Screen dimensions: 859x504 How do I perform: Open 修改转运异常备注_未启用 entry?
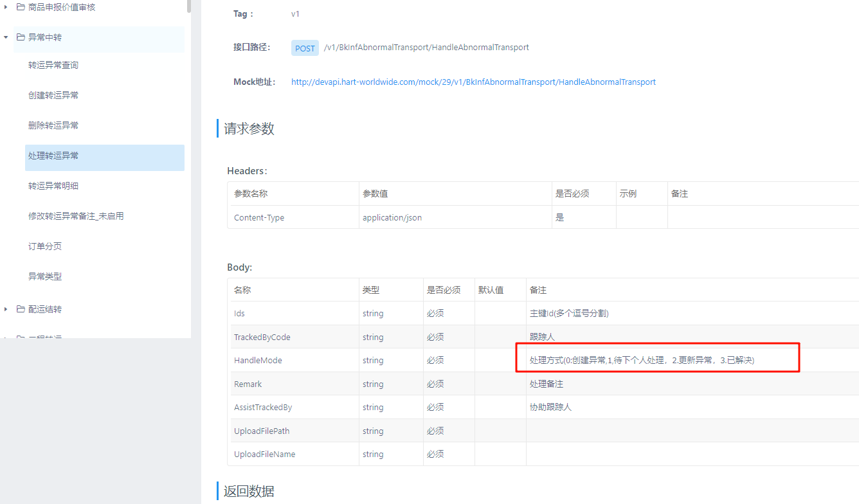coord(76,217)
